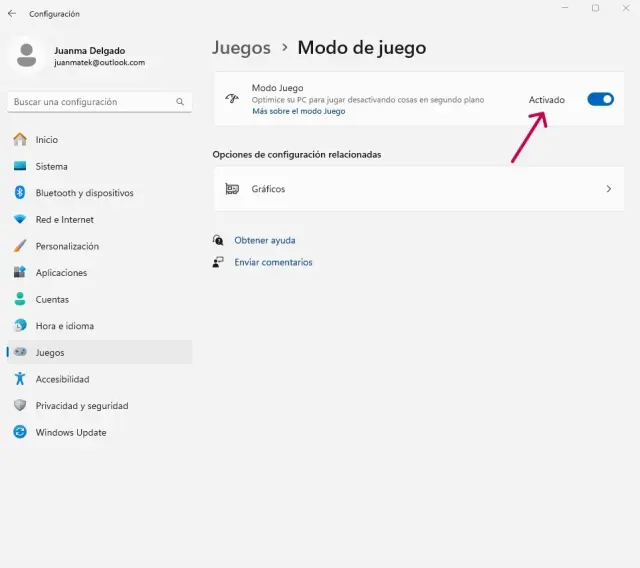Click the Inicio home icon
This screenshot has height=568, width=640.
click(x=20, y=140)
